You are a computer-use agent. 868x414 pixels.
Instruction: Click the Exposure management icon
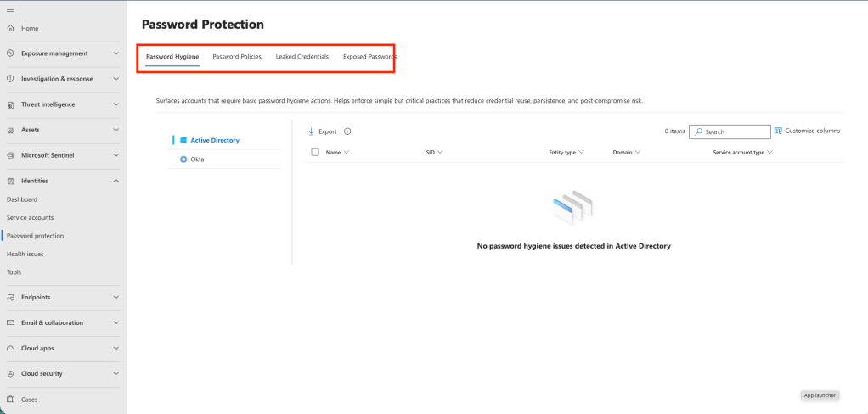point(11,53)
